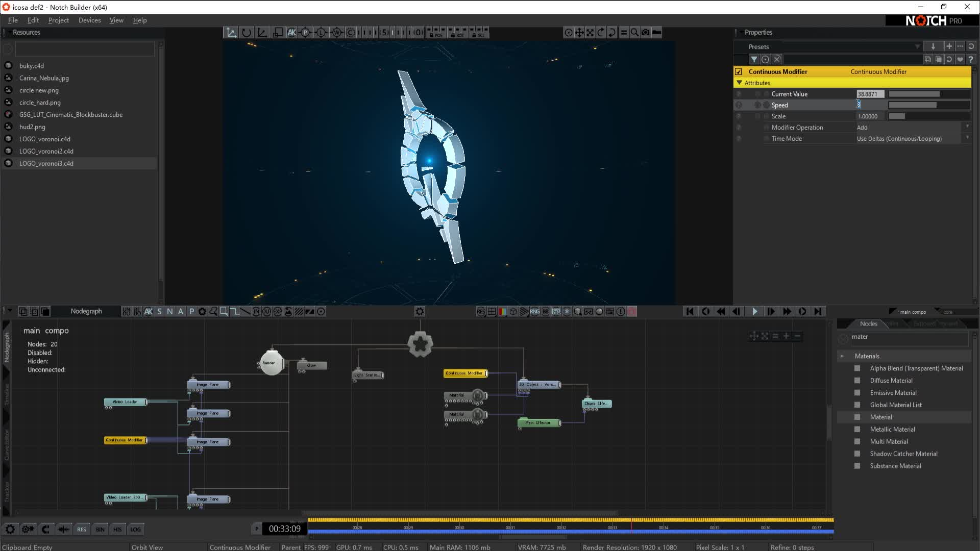The image size is (980, 551).
Task: Click the IN button in nodegraph toolbar
Action: [x=256, y=312]
